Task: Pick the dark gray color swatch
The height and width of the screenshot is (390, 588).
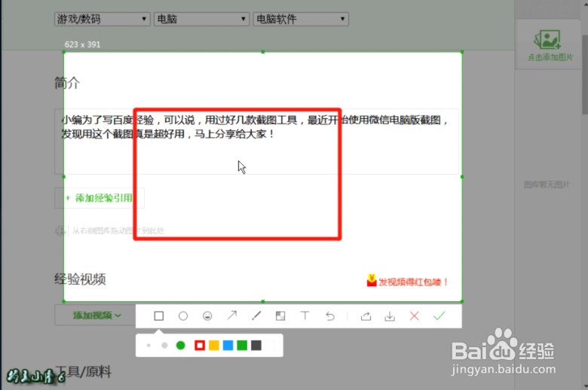Action: (256, 346)
